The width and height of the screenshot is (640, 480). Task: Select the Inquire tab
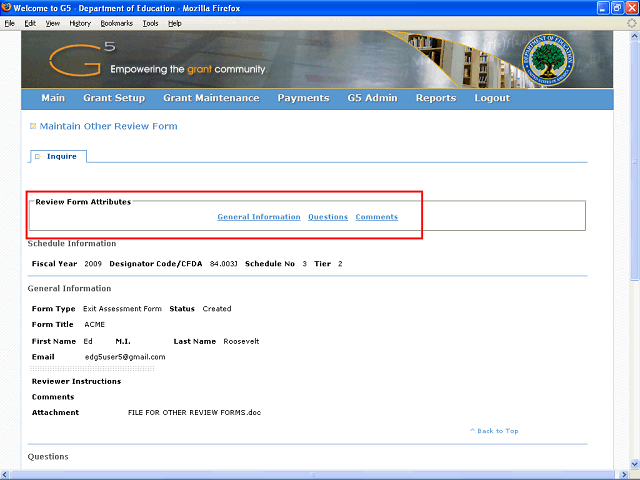[x=58, y=156]
